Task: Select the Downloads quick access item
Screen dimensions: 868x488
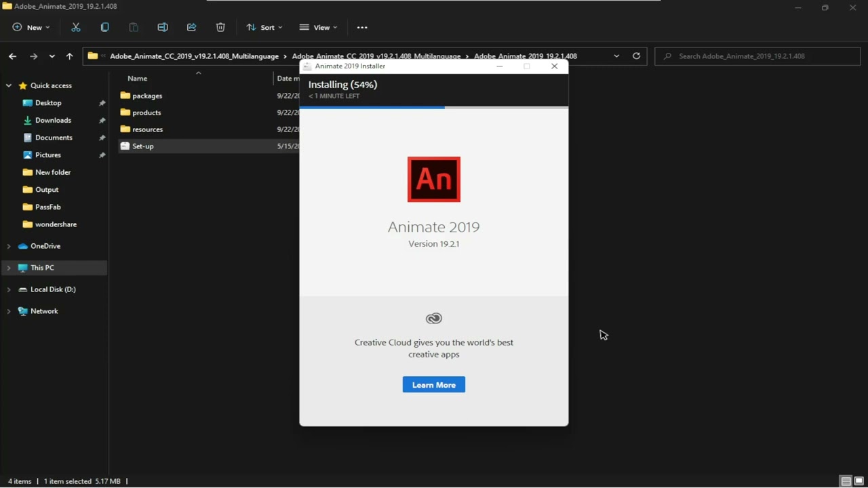Action: tap(53, 121)
